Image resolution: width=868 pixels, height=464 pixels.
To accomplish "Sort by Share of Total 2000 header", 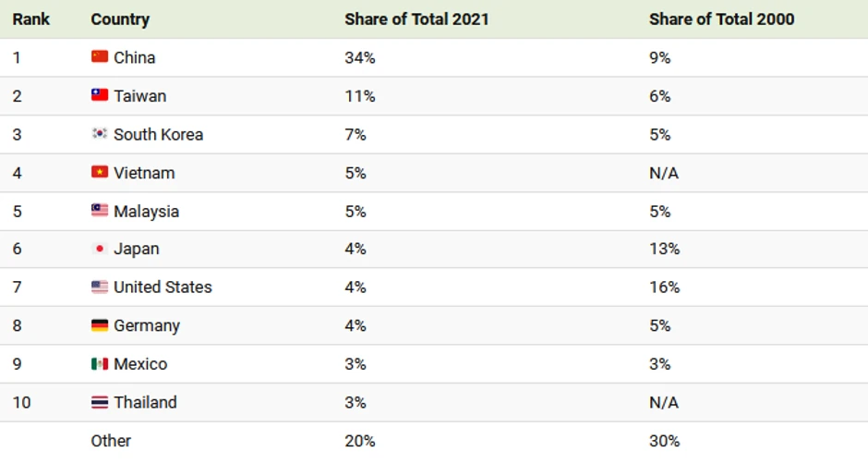I will 721,18.
